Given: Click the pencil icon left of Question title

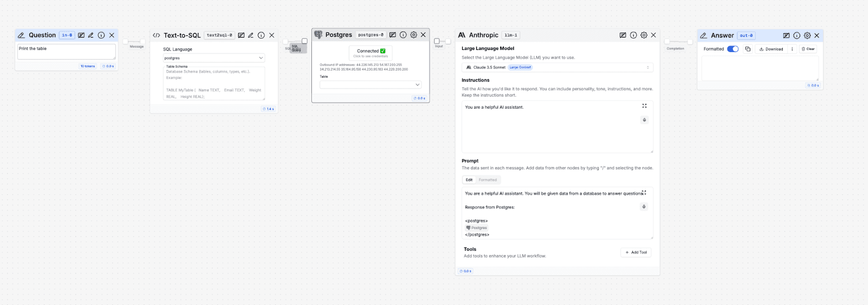Looking at the screenshot, I should (21, 35).
